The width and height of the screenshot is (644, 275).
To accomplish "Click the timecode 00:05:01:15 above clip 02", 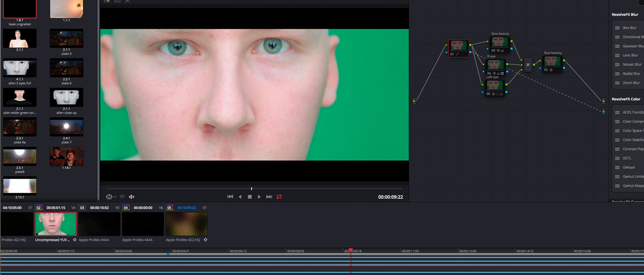I will pyautogui.click(x=56, y=207).
